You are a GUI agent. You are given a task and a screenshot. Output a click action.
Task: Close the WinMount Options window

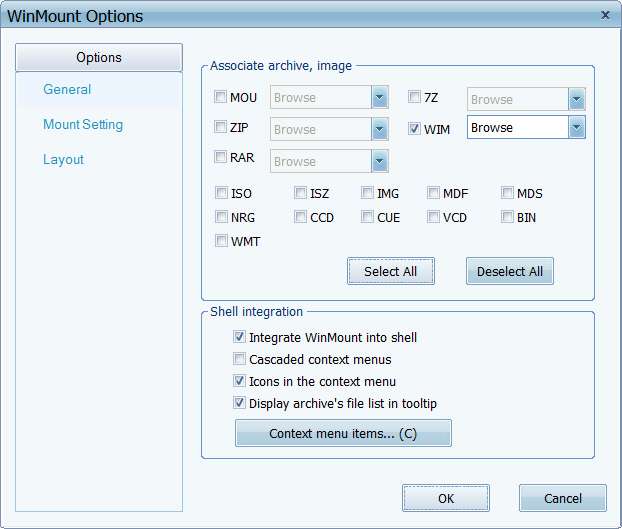[x=605, y=15]
